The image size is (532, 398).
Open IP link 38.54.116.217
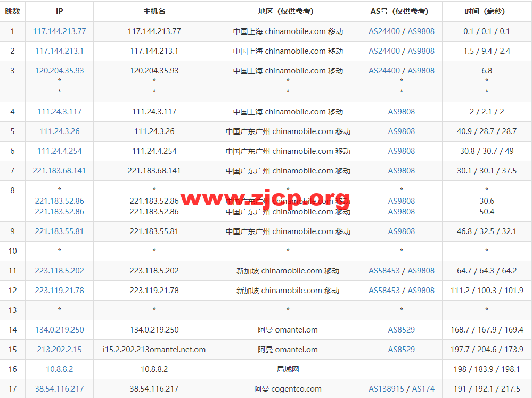pyautogui.click(x=59, y=388)
